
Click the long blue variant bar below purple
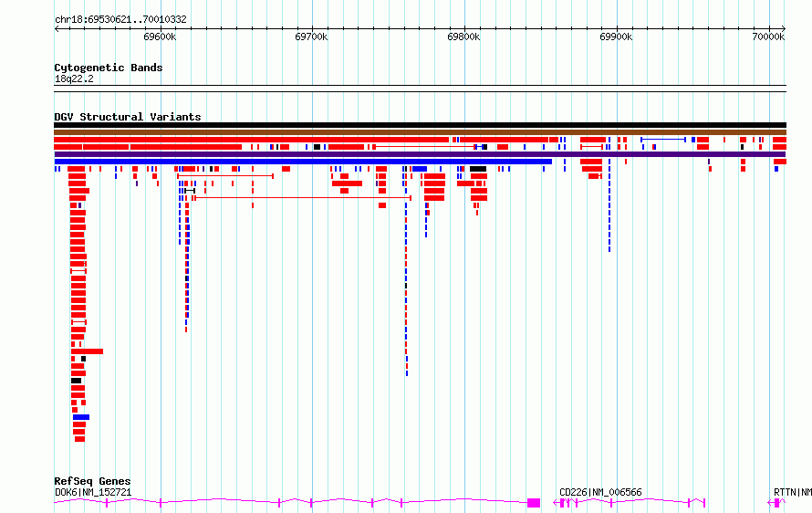303,162
